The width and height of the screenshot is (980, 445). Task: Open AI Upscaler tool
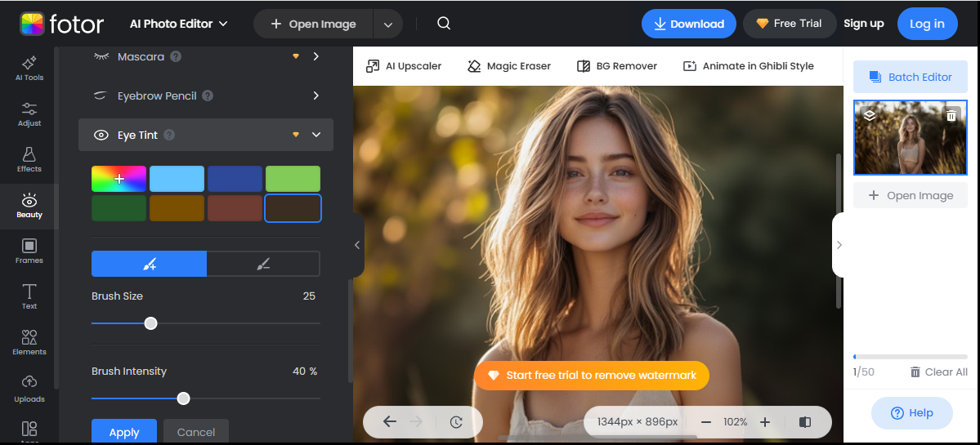click(404, 66)
